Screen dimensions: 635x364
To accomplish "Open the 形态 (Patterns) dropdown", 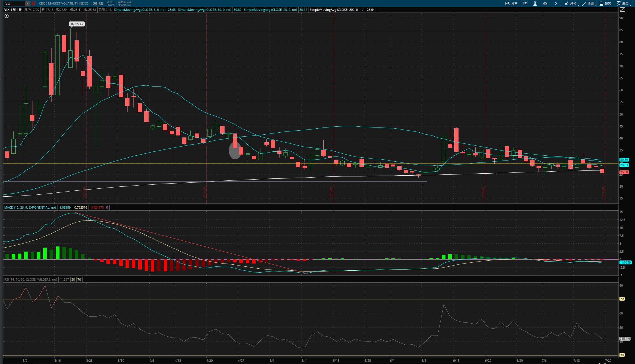I will (623, 3).
